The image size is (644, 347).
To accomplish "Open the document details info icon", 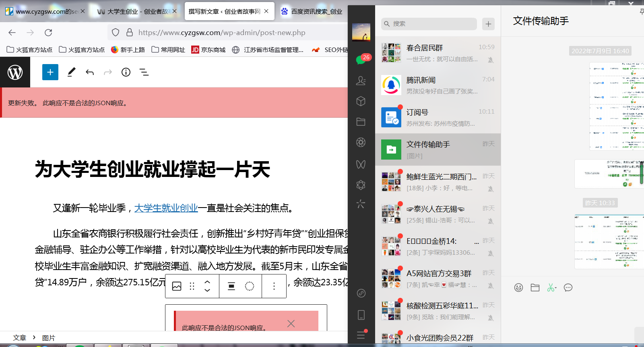I will [126, 72].
